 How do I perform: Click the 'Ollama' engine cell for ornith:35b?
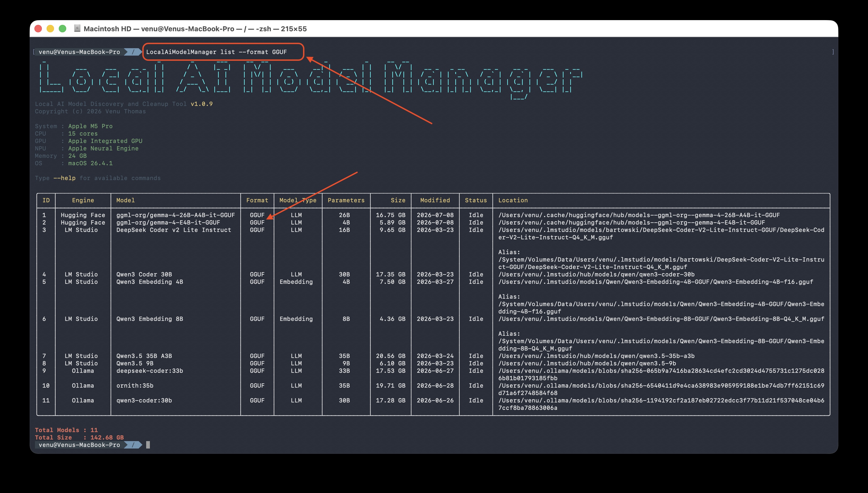(83, 386)
